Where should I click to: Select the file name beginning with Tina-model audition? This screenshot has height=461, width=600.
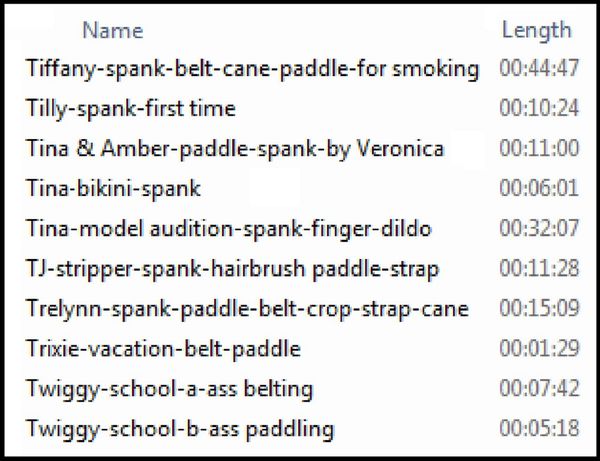coord(228,229)
